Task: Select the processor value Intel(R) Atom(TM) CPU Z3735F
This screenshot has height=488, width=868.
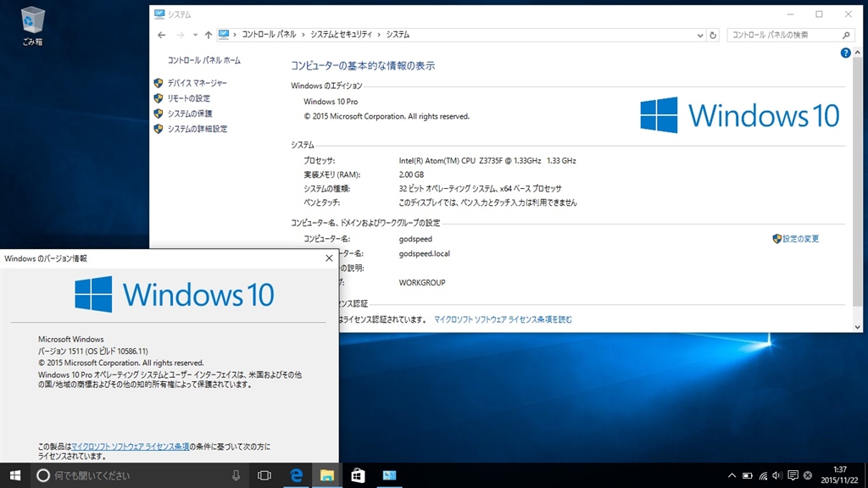Action: [x=487, y=161]
